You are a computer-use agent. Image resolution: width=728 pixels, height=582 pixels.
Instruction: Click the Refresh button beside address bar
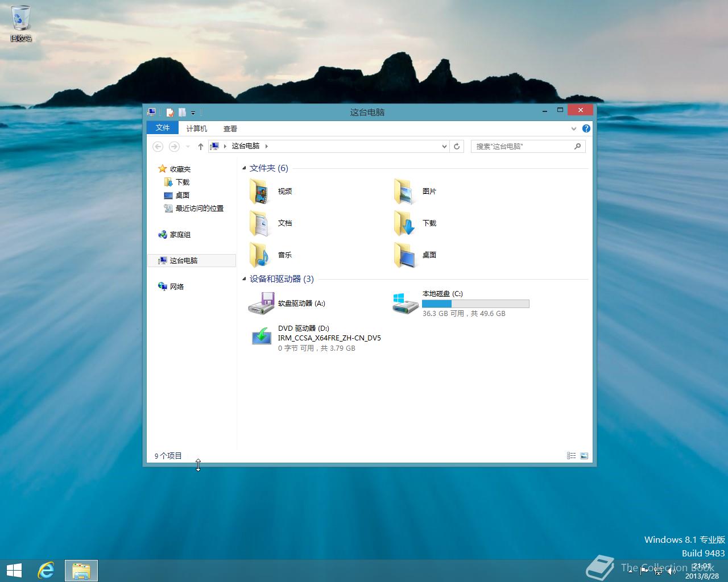click(x=457, y=147)
